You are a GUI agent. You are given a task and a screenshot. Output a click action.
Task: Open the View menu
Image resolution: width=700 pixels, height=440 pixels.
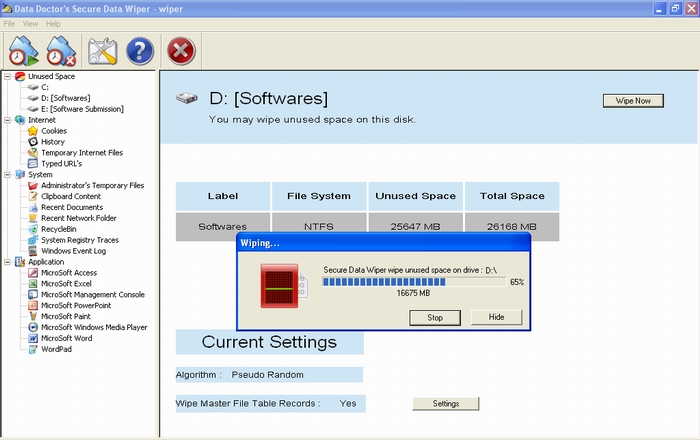[30, 23]
